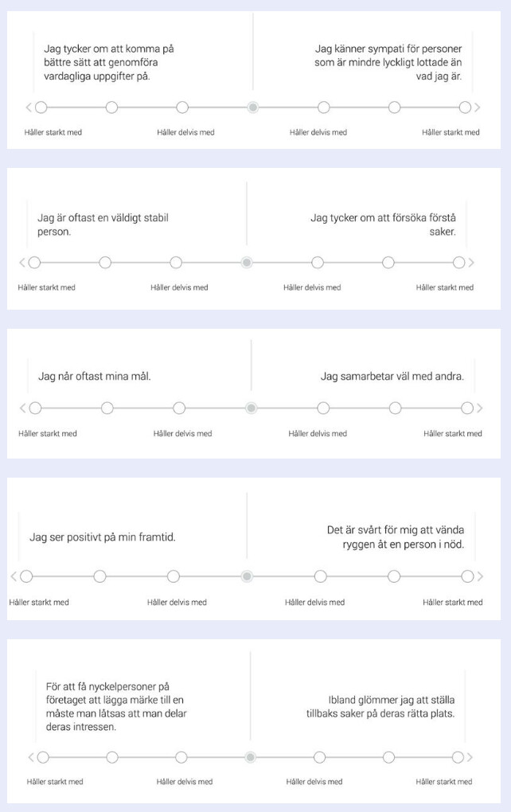Pick 'Håller delvis med' circle for 'Det är svårt för mig'

point(321,576)
